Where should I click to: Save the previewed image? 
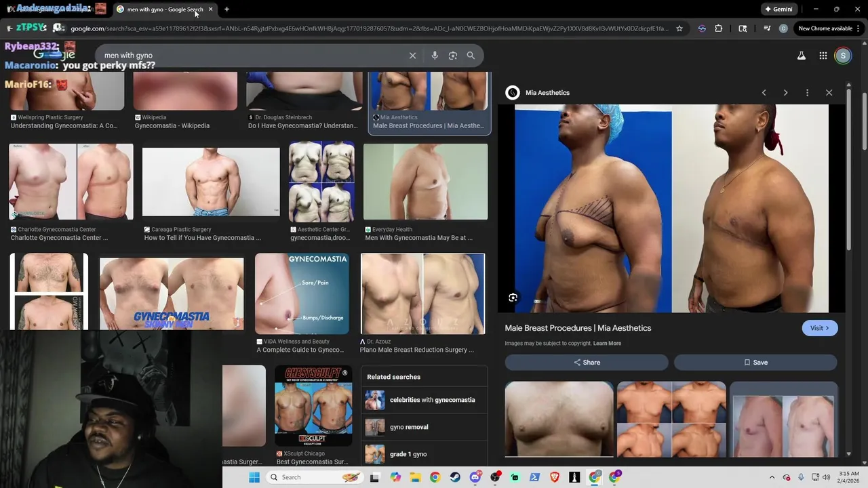tap(755, 363)
